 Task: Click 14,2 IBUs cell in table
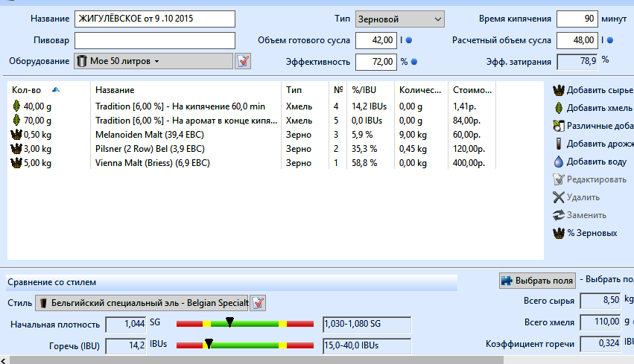(x=369, y=106)
